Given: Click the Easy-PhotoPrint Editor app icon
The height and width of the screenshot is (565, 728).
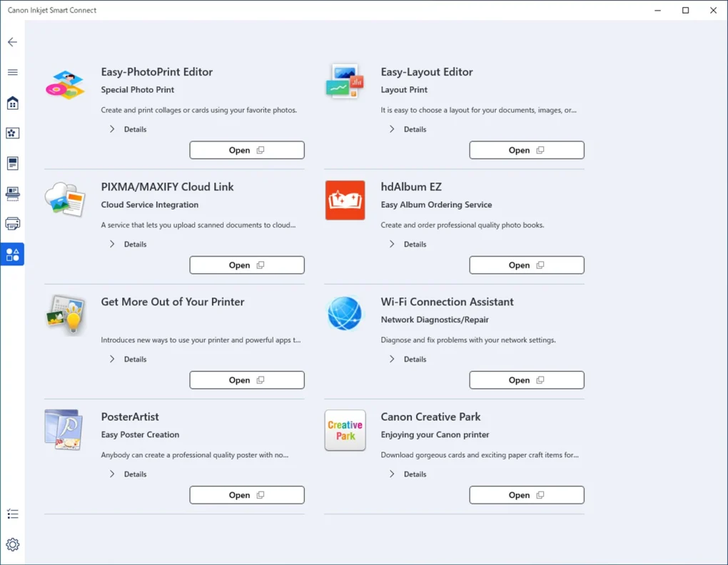Looking at the screenshot, I should pos(65,85).
